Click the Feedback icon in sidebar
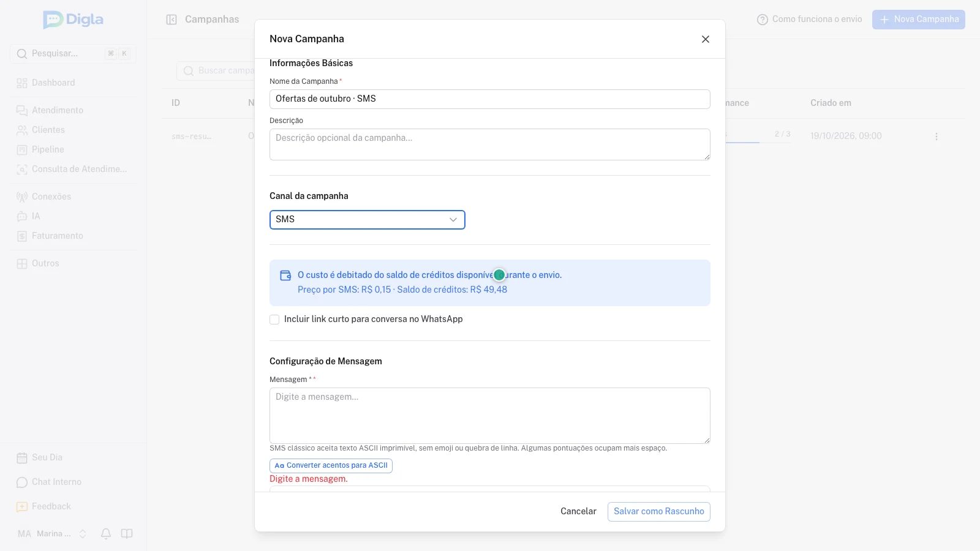This screenshot has height=551, width=980. point(22,507)
